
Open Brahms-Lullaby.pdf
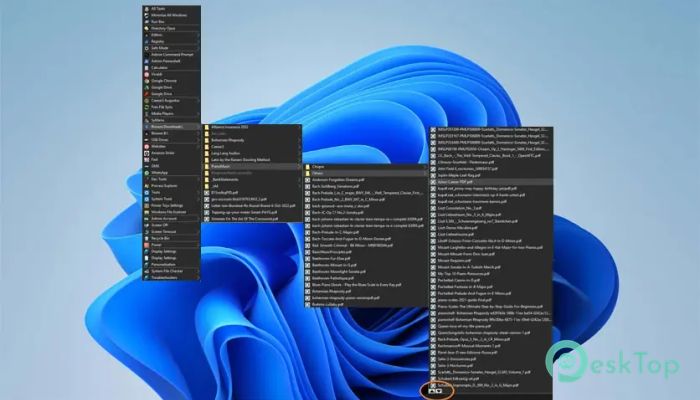tap(366, 304)
